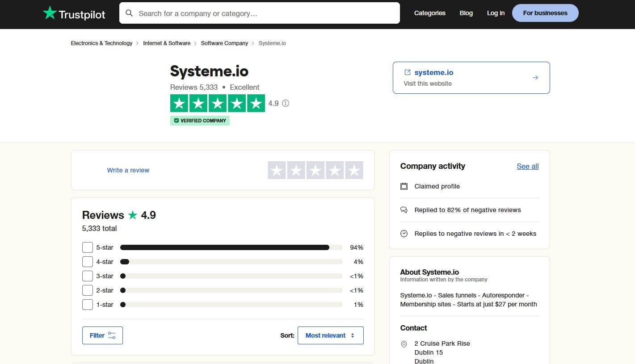Click the 5-star rating bar
This screenshot has height=364, width=635.
231,247
